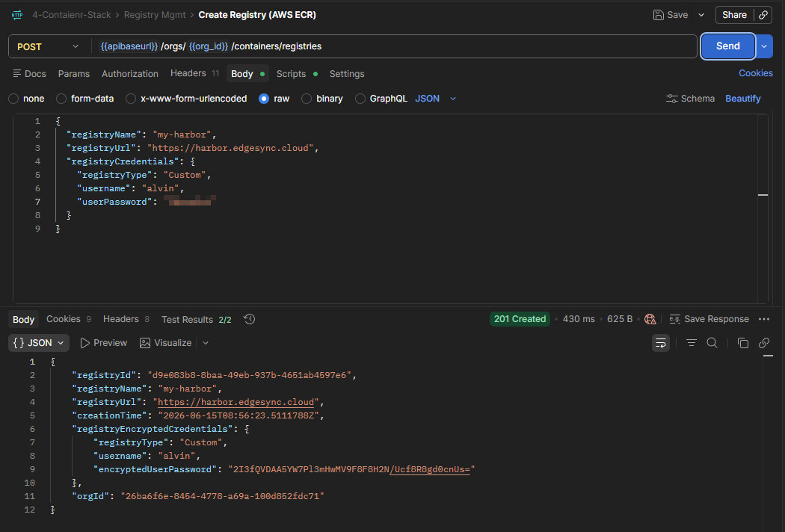
Task: Click the filter response icon
Action: point(692,343)
